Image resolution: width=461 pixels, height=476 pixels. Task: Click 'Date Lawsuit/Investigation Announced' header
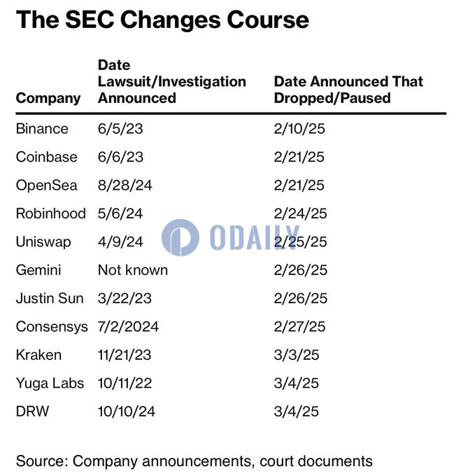(171, 81)
